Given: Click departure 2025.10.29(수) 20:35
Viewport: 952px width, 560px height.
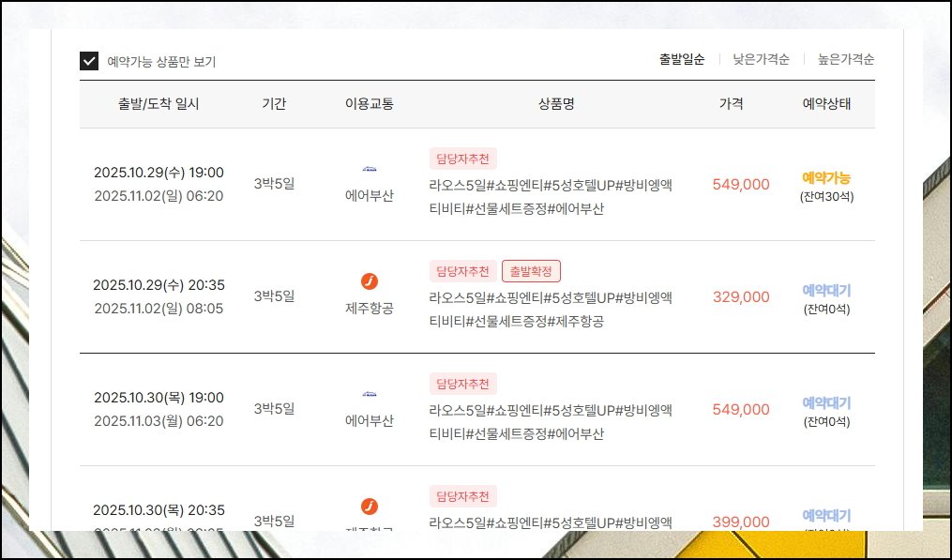Looking at the screenshot, I should click(159, 285).
